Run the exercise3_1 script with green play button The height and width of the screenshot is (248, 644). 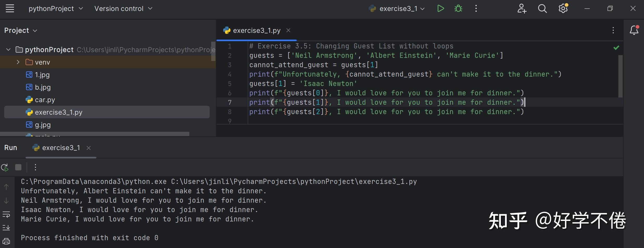[440, 9]
